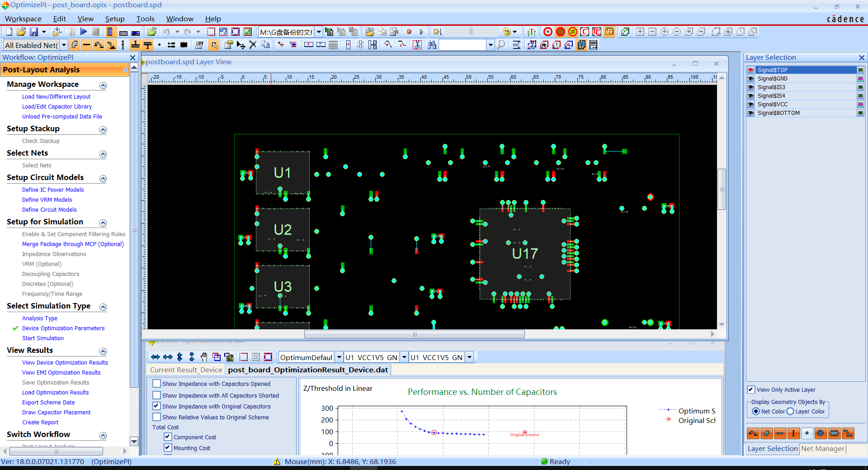Click the trace shape icon in Layer Selection
Viewport: 868px width, 470px height.
(753, 433)
